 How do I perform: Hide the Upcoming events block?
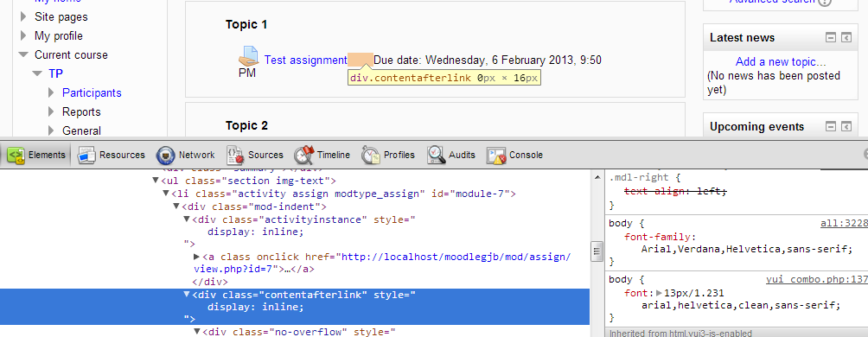830,127
